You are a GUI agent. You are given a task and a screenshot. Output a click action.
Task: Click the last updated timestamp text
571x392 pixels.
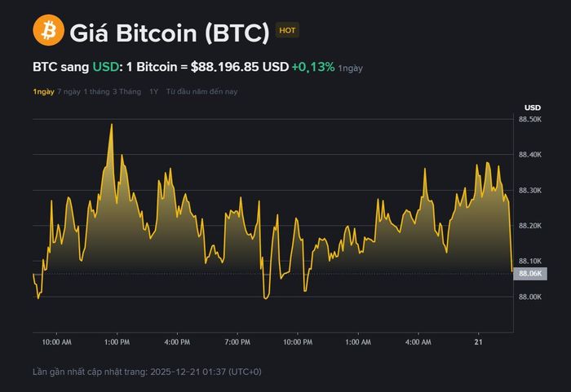(147, 372)
